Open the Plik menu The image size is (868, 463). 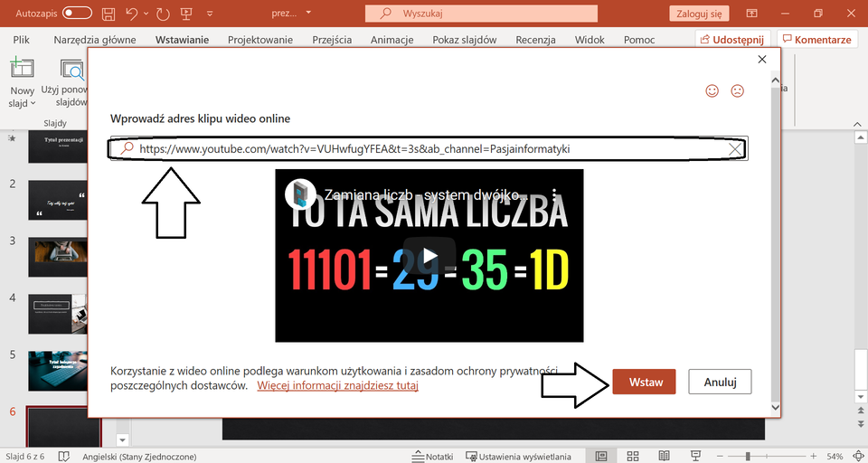(x=21, y=40)
